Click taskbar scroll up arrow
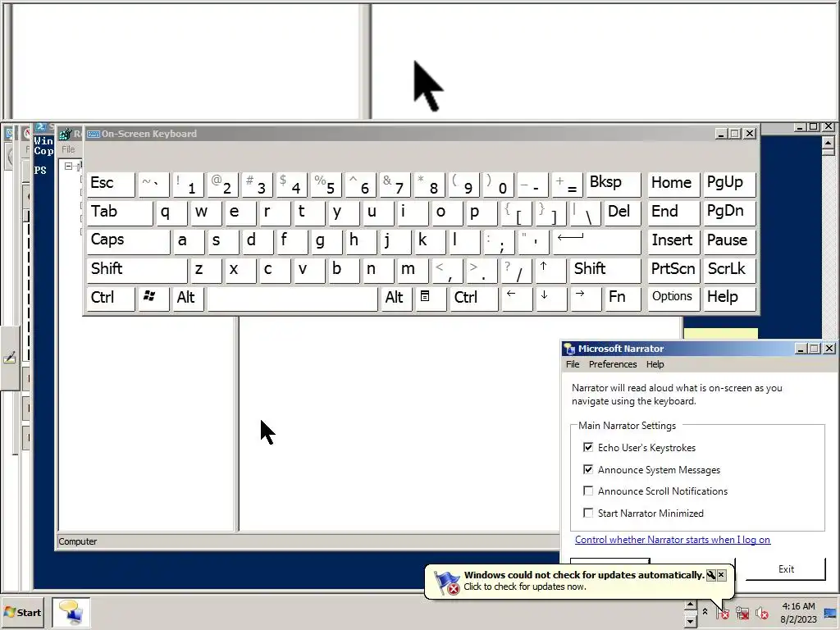The height and width of the screenshot is (630, 840). 690,605
